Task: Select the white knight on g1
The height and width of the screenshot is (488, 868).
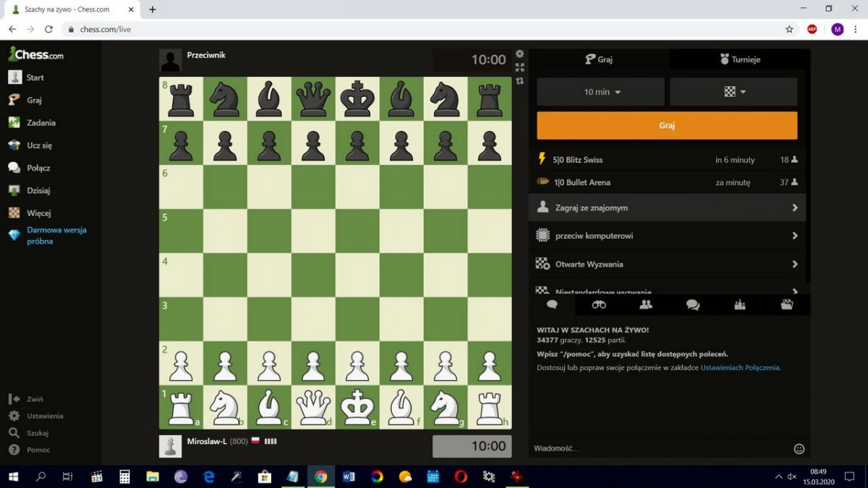Action: tap(446, 407)
